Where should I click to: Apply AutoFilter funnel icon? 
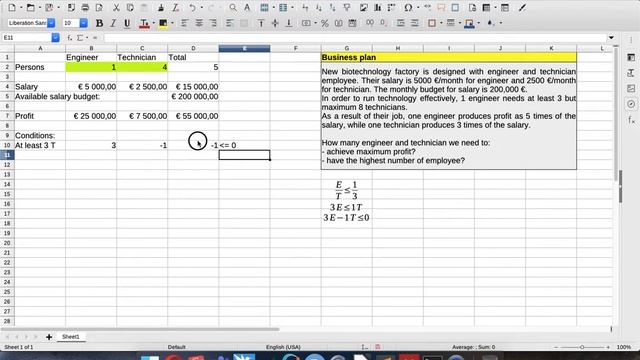click(x=347, y=7)
